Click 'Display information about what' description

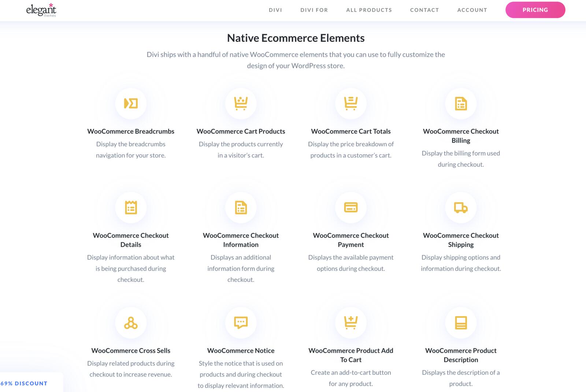pos(131,268)
